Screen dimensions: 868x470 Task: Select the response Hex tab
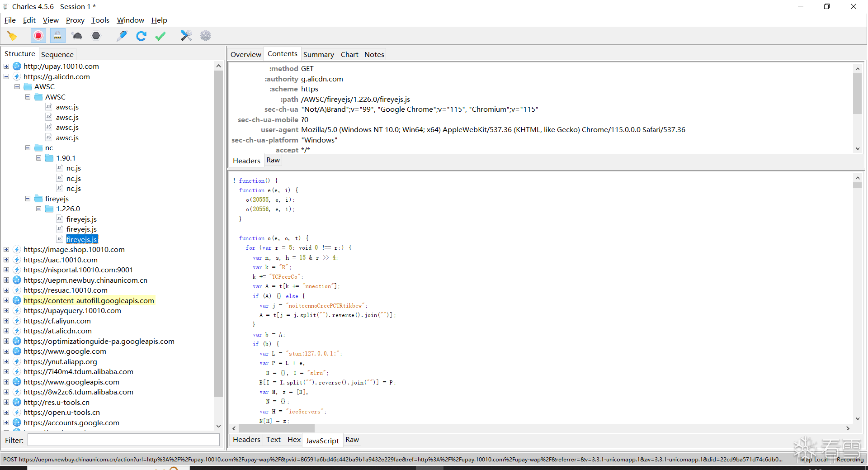(294, 440)
